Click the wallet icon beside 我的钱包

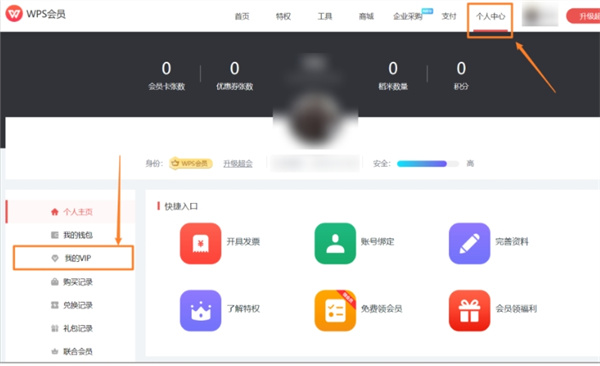click(x=55, y=235)
